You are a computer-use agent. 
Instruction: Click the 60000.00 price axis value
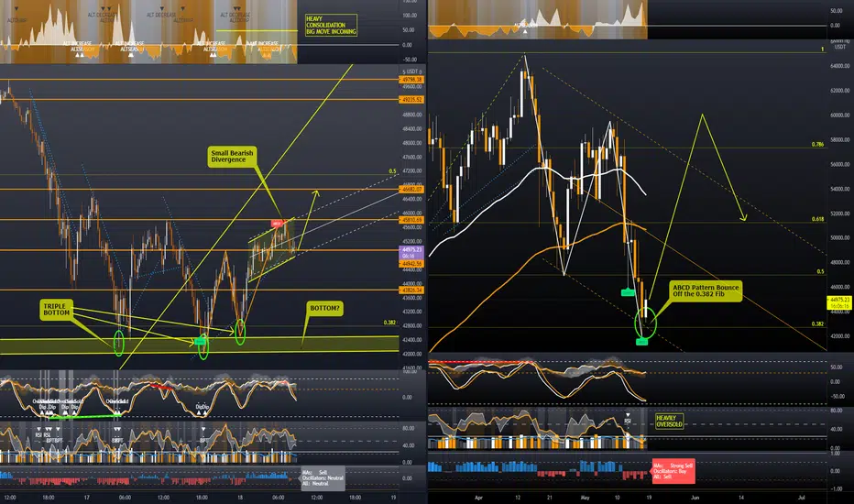click(839, 115)
